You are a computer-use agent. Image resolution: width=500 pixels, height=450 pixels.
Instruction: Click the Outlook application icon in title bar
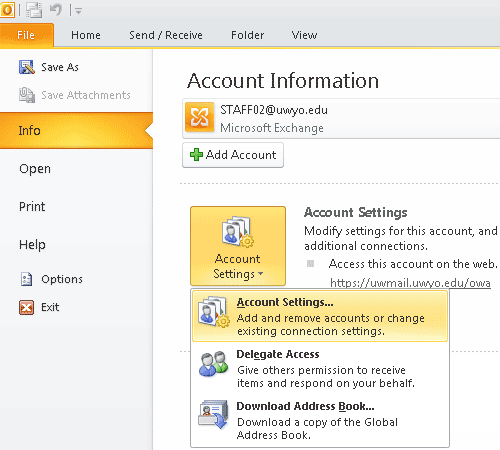pyautogui.click(x=7, y=10)
